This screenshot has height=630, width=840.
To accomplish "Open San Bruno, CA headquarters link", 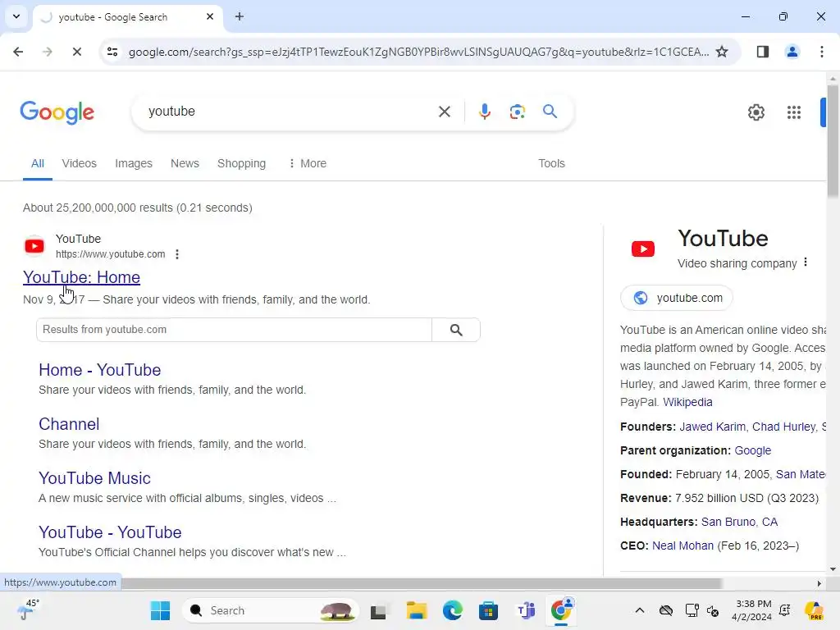I will [x=739, y=522].
